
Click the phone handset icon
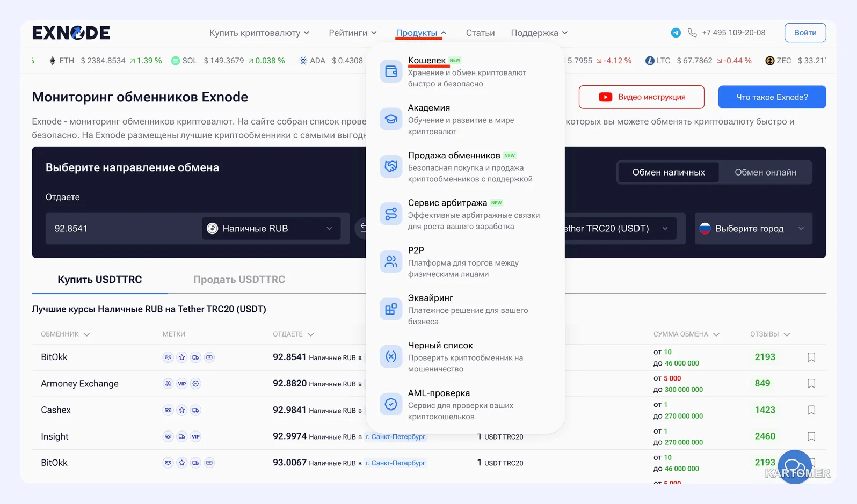point(692,33)
